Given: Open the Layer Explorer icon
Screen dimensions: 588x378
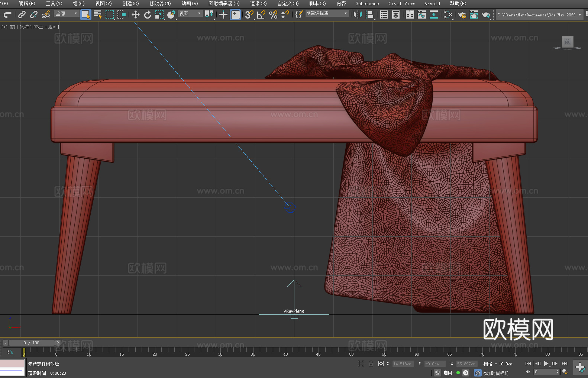Looking at the screenshot, I should pos(396,14).
